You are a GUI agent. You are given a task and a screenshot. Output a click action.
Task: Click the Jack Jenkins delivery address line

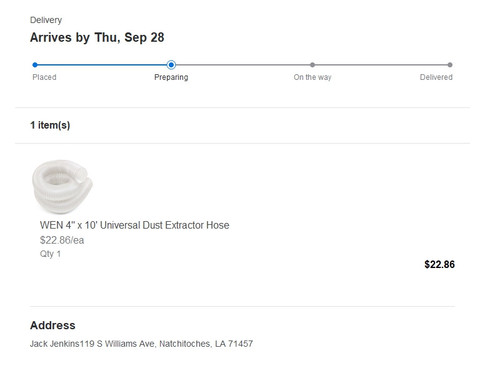(x=141, y=343)
